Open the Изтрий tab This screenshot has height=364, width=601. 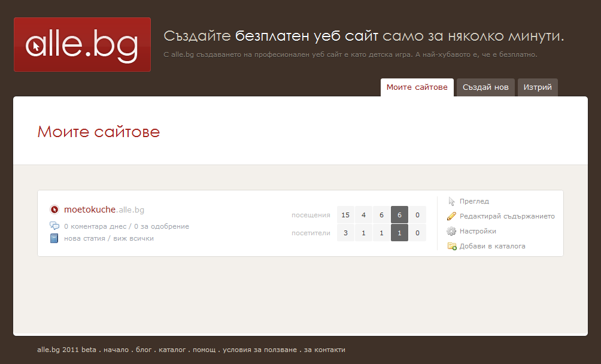pos(538,87)
